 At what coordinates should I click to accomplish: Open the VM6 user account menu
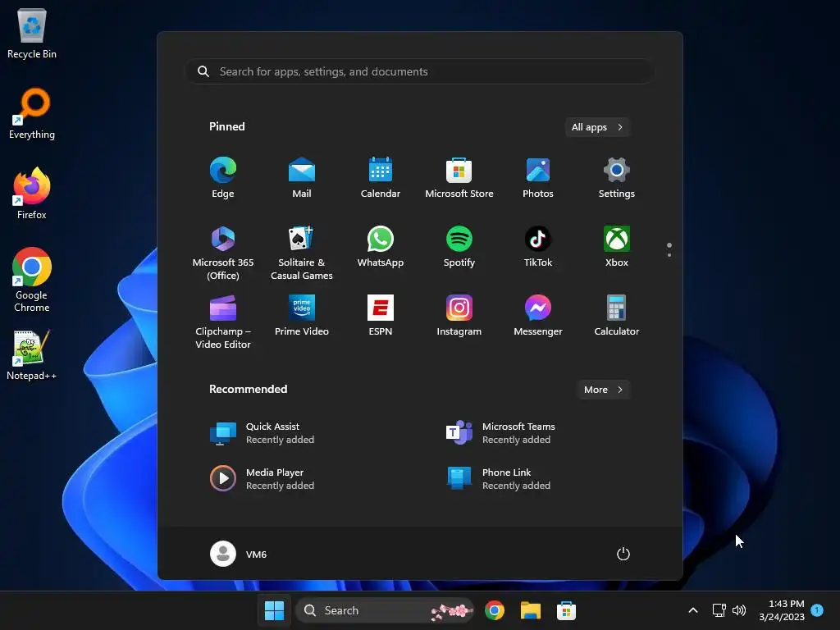click(x=239, y=554)
